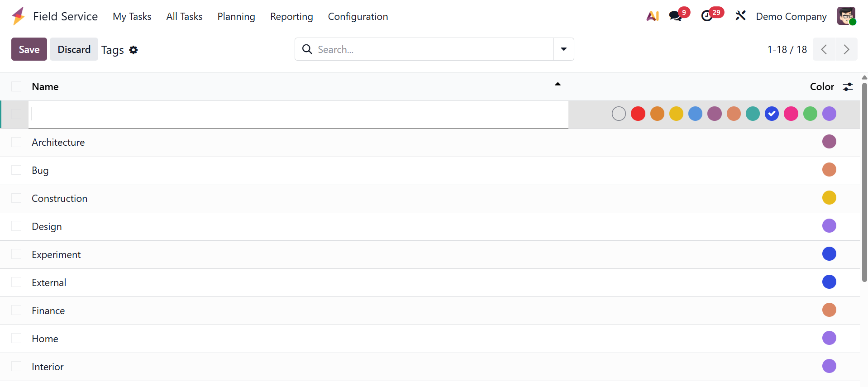
Task: Open the activities clock icon
Action: tap(707, 16)
